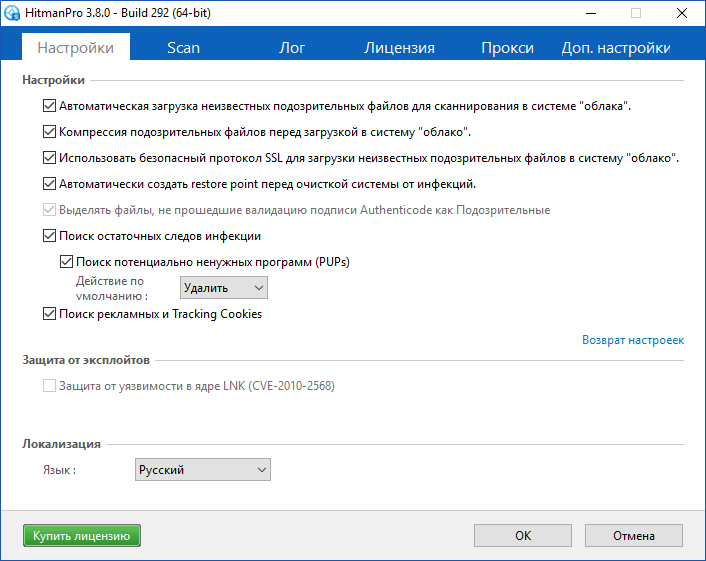The image size is (706, 561).
Task: Uncheck compression of suspicious files before upload
Action: (x=50, y=131)
